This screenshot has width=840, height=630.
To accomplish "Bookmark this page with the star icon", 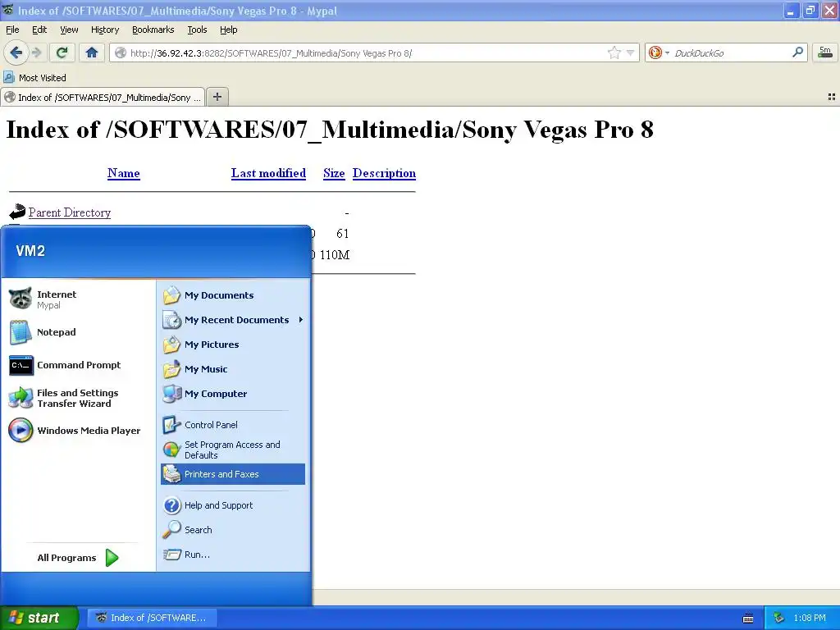I will coord(614,52).
